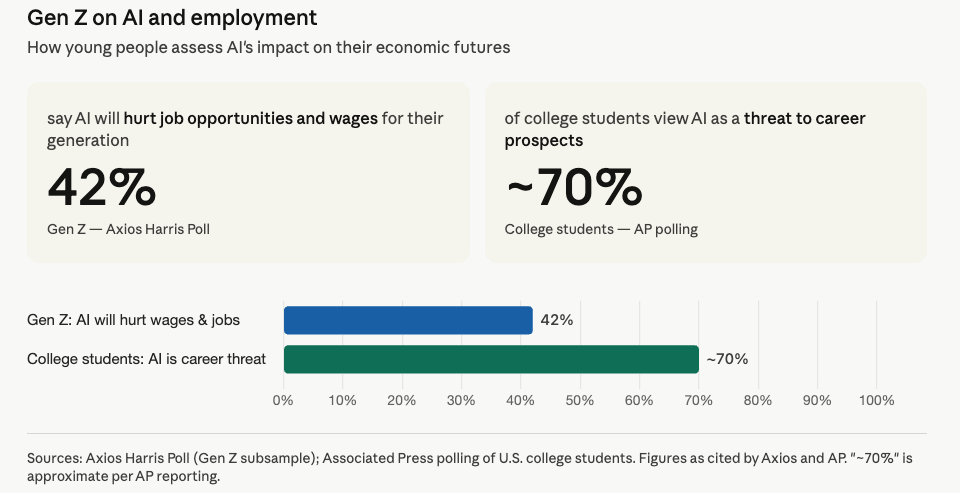Click the subtitle about young people's economic futures
The height and width of the screenshot is (493, 960).
(268, 47)
